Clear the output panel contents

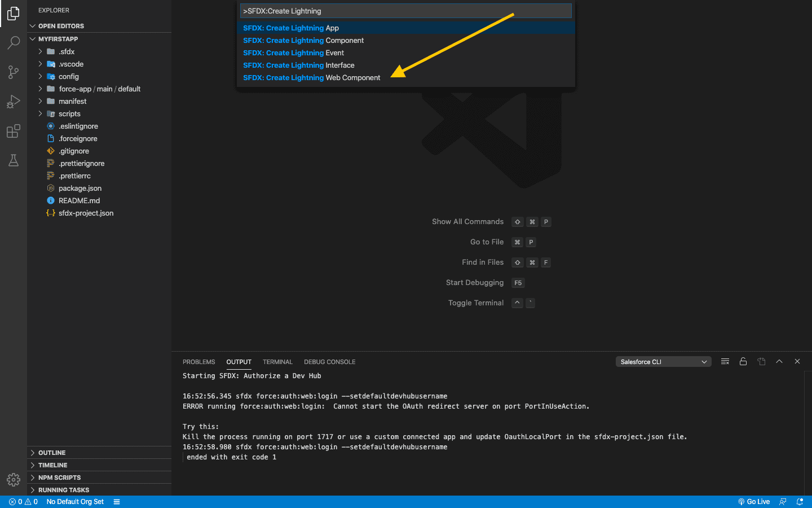point(725,361)
